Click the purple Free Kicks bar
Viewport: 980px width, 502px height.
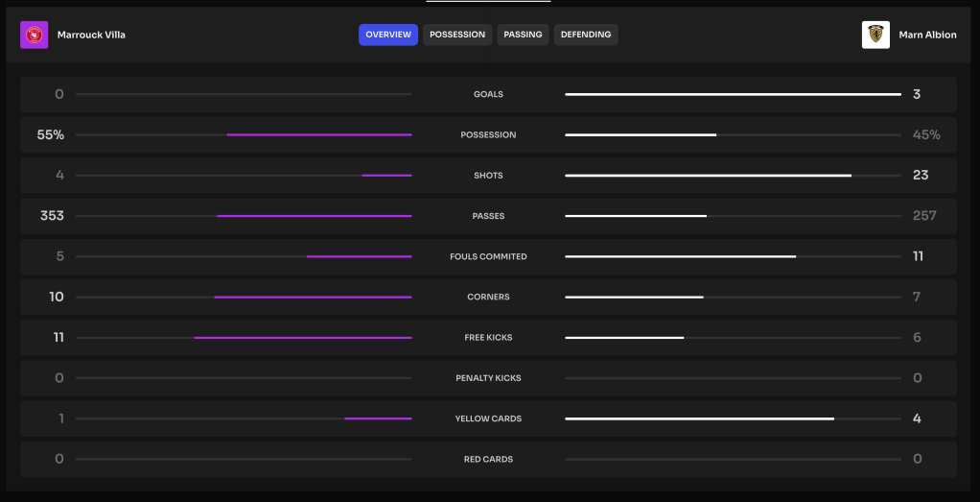click(303, 338)
